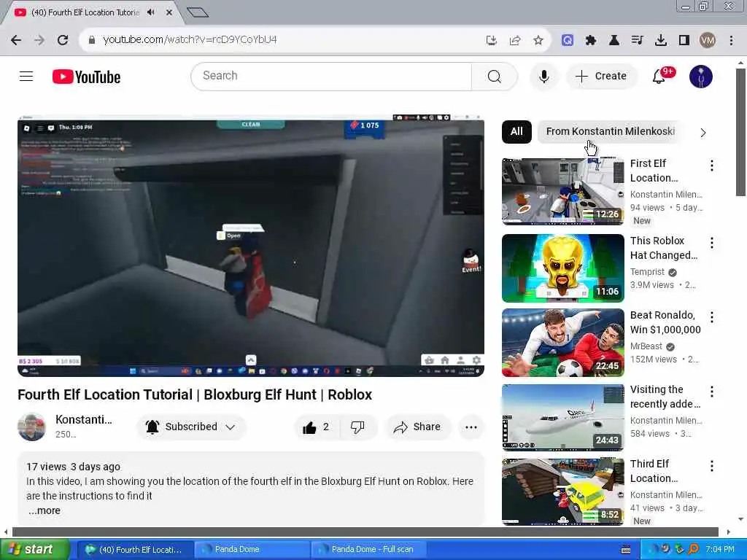Open options menu for Beat Ronaldo video
The width and height of the screenshot is (747, 560).
(x=712, y=317)
